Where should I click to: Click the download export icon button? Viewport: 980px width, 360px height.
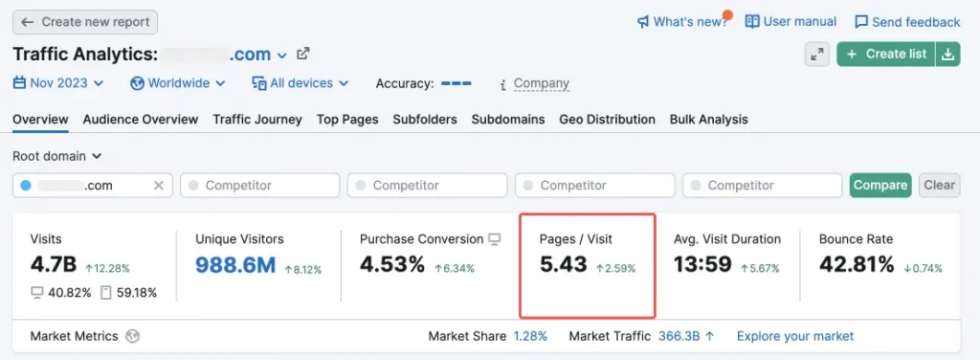[x=948, y=55]
